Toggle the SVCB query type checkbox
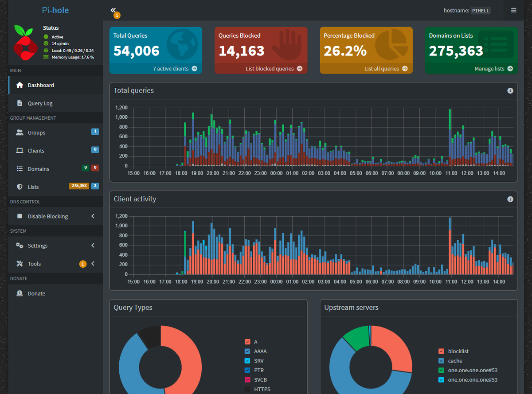Viewport: 532px width, 394px height. point(248,380)
